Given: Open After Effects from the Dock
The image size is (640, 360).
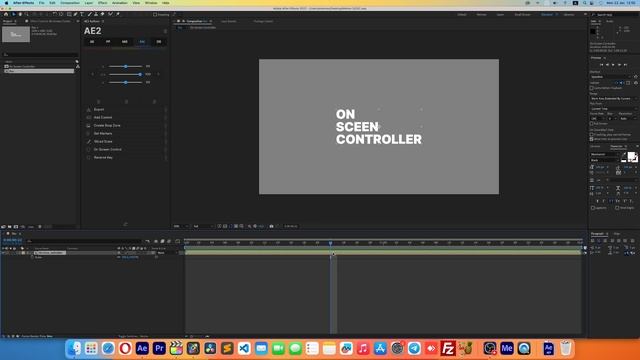Looking at the screenshot, I should pyautogui.click(x=142, y=348).
